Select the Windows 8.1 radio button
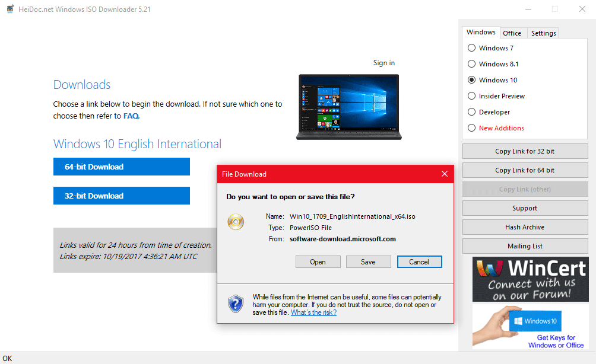 pos(471,64)
